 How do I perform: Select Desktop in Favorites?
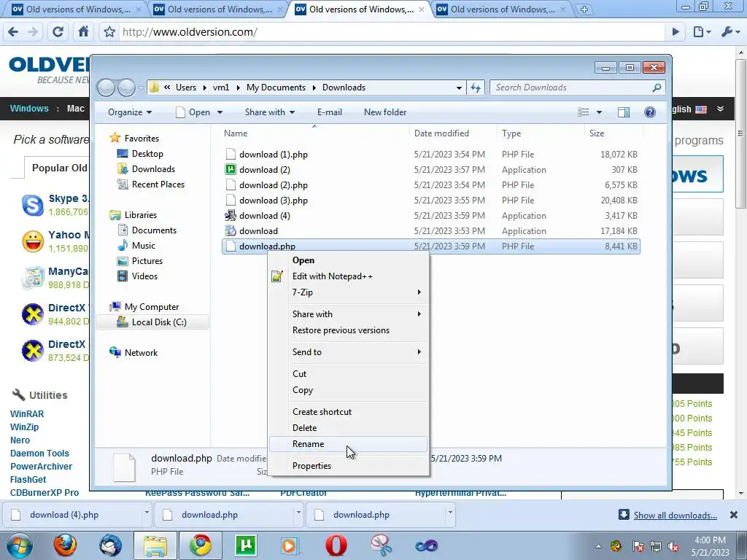tap(147, 154)
